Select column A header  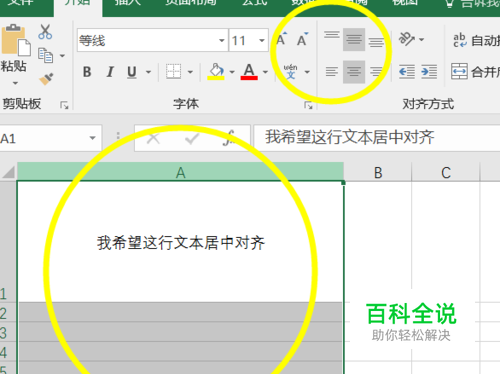[x=180, y=172]
